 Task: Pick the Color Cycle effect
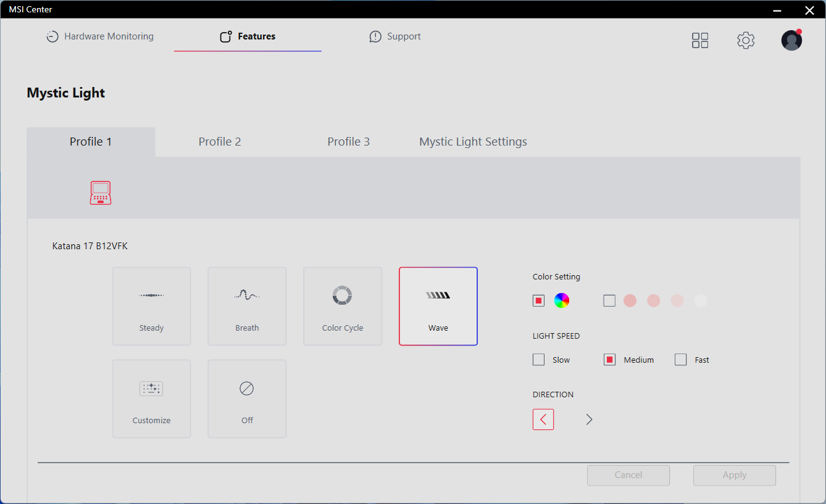pos(343,306)
